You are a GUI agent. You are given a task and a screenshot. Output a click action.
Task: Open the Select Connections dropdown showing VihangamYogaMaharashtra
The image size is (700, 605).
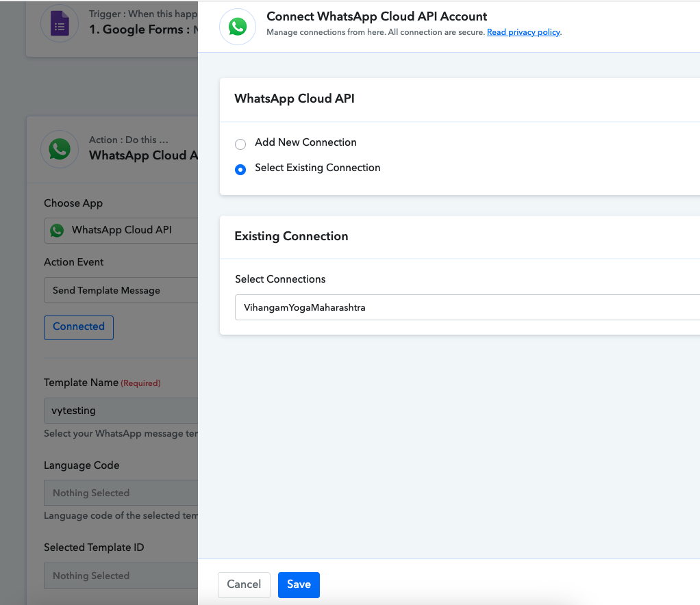coord(467,307)
